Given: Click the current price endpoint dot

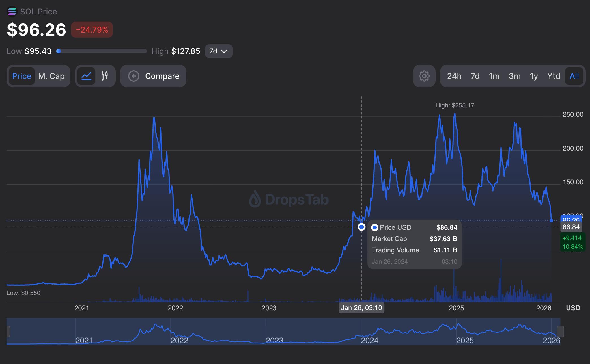Looking at the screenshot, I should click(x=551, y=220).
